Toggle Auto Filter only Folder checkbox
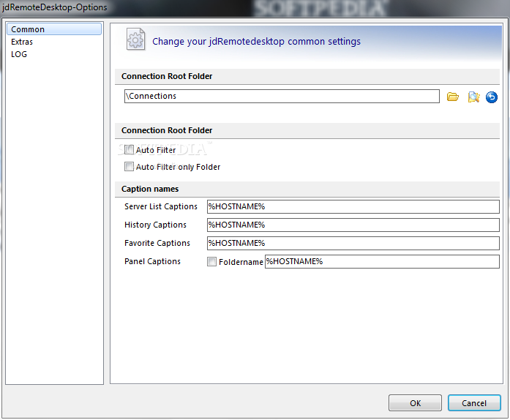The image size is (510, 420). (x=129, y=167)
